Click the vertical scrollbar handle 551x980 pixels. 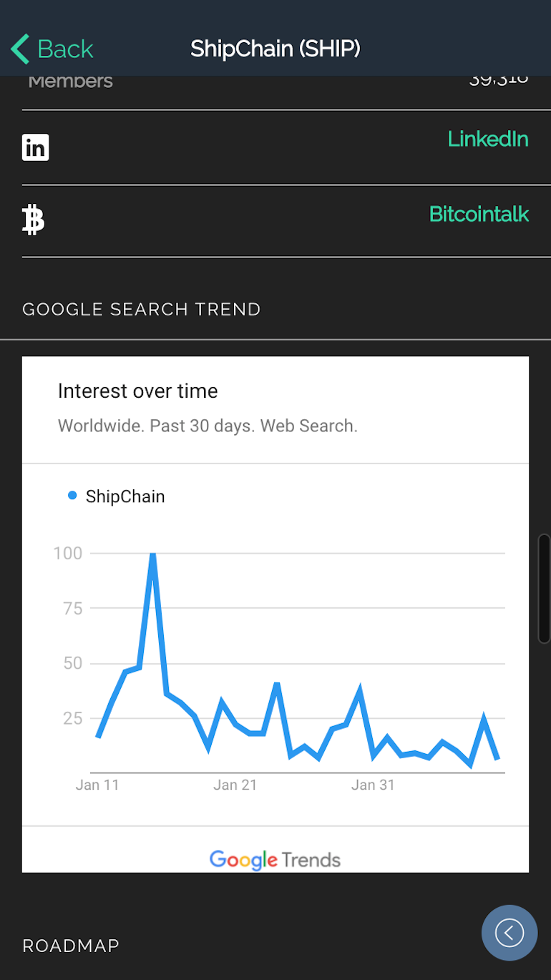coord(544,588)
